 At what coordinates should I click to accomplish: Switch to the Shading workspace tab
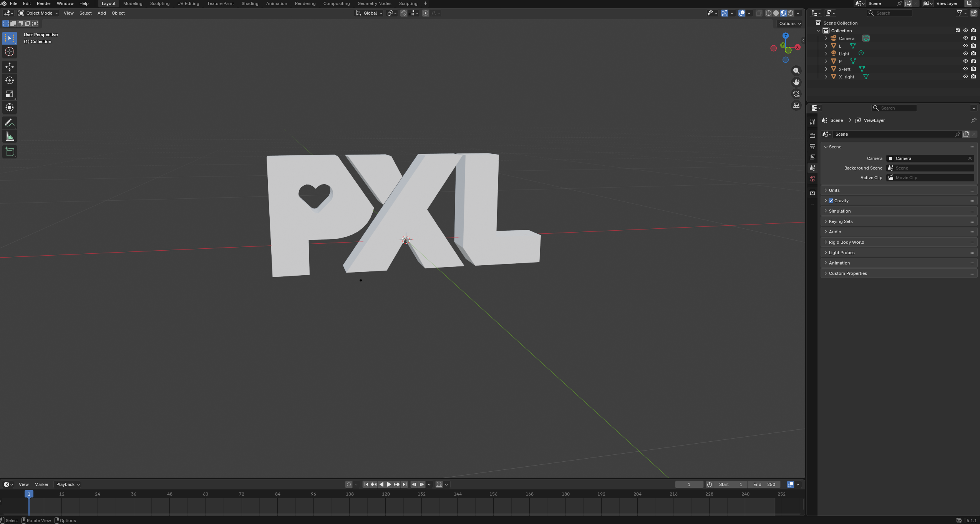click(250, 3)
